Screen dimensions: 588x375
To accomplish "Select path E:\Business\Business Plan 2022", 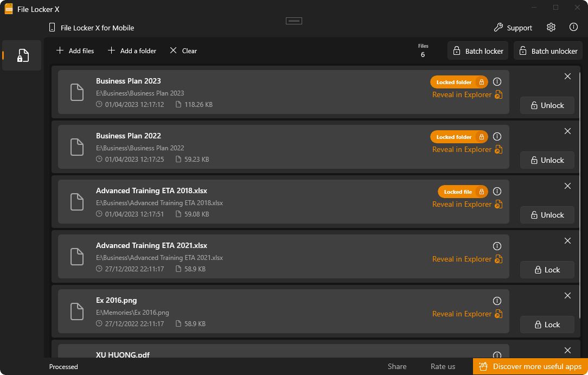I will pyautogui.click(x=140, y=148).
